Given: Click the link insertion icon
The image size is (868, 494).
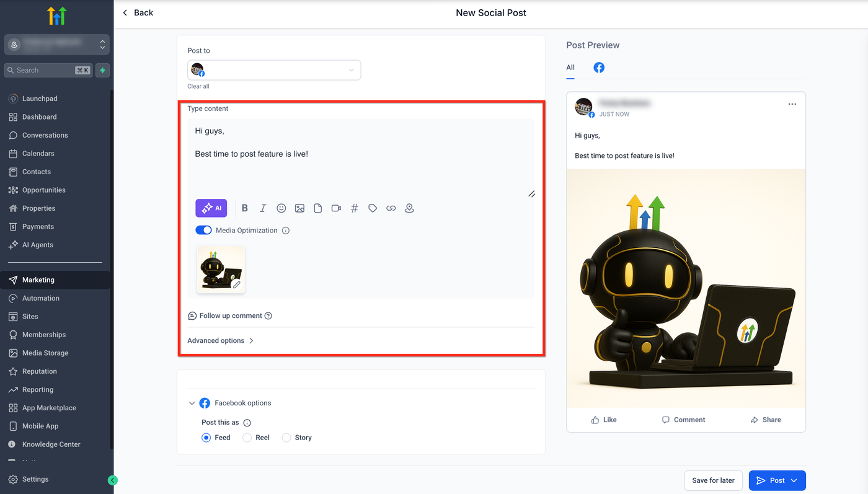Looking at the screenshot, I should click(391, 208).
